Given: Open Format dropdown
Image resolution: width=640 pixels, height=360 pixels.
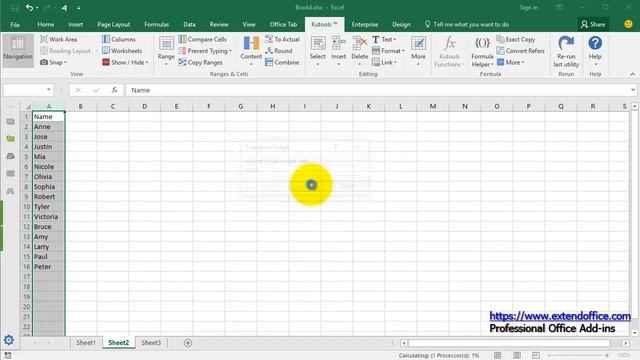Looking at the screenshot, I should [x=388, y=51].
